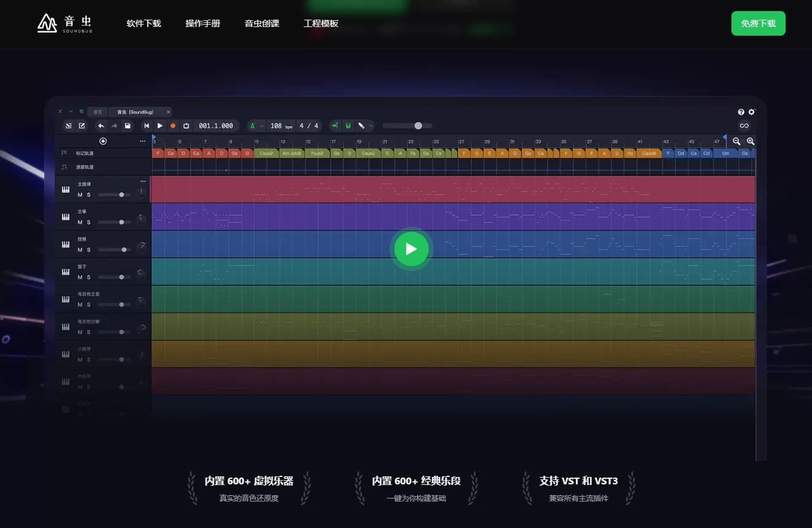Click the return-to-start transport icon
Viewport: 812px width, 528px height.
pyautogui.click(x=146, y=126)
